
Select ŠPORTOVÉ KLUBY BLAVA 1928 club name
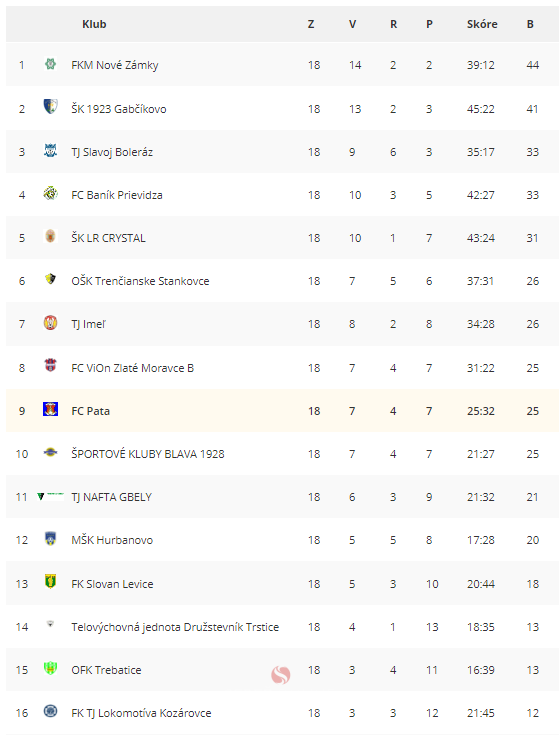[x=148, y=454]
